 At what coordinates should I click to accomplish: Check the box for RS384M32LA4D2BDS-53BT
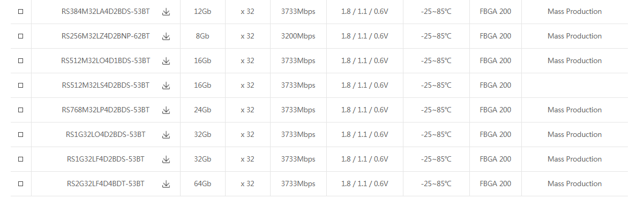pyautogui.click(x=21, y=12)
